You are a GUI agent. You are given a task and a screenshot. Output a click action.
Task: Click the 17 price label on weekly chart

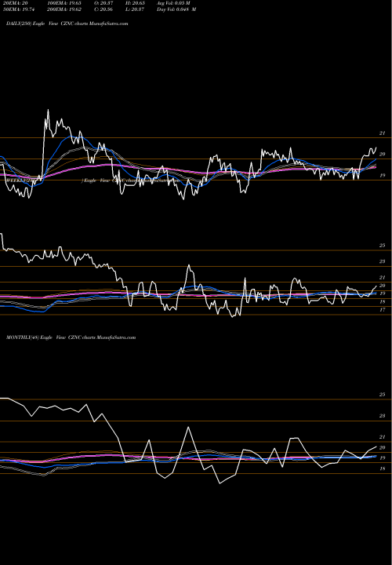(x=383, y=310)
